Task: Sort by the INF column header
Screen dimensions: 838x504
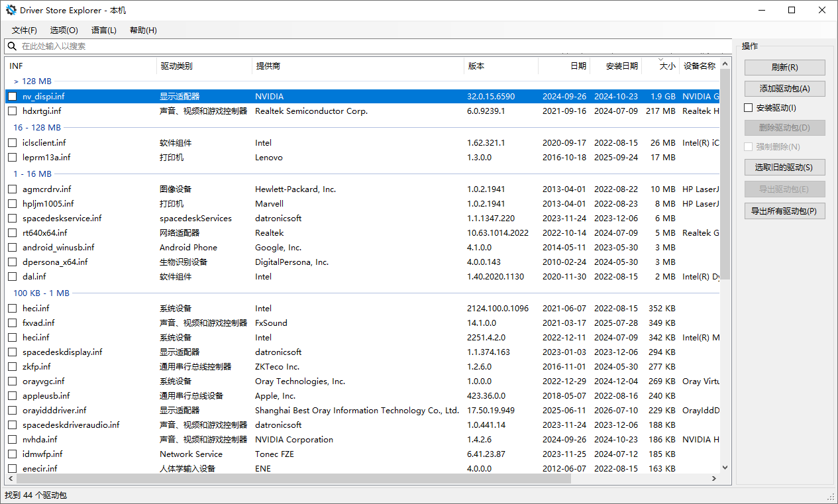Action: point(80,66)
